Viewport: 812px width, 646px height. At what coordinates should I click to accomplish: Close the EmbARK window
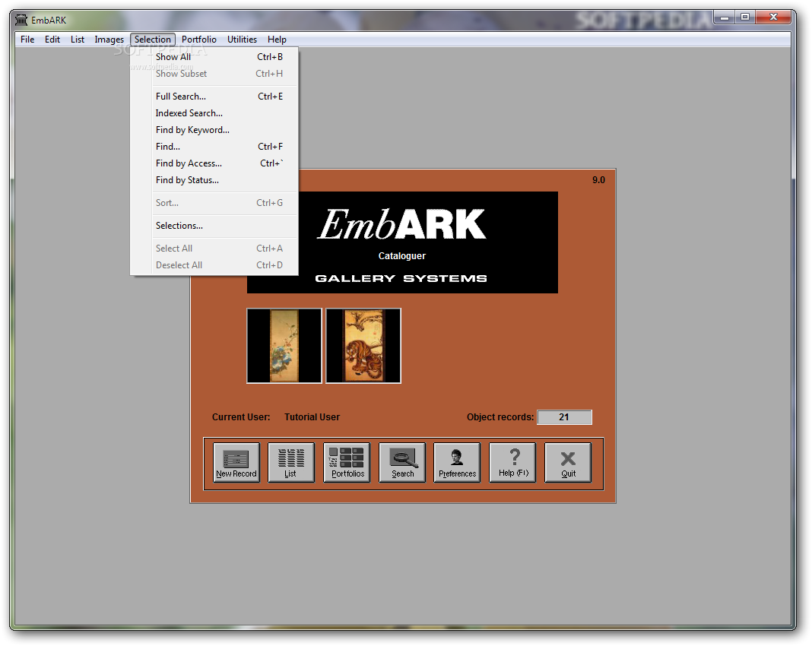point(773,17)
